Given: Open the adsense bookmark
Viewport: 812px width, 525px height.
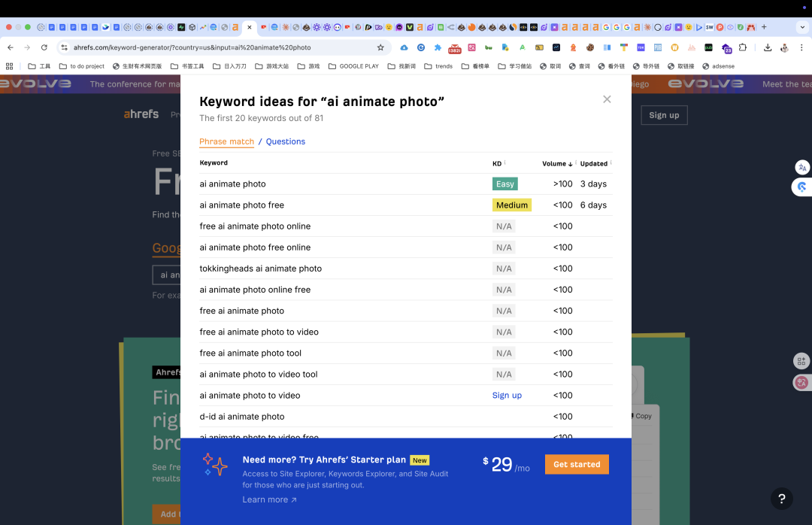Looking at the screenshot, I should (x=718, y=66).
